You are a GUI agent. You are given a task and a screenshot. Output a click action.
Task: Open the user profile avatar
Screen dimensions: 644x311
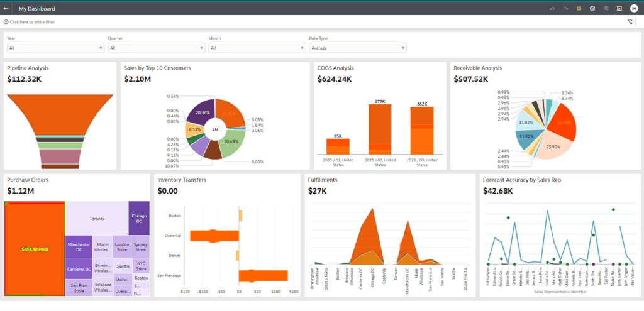634,9
